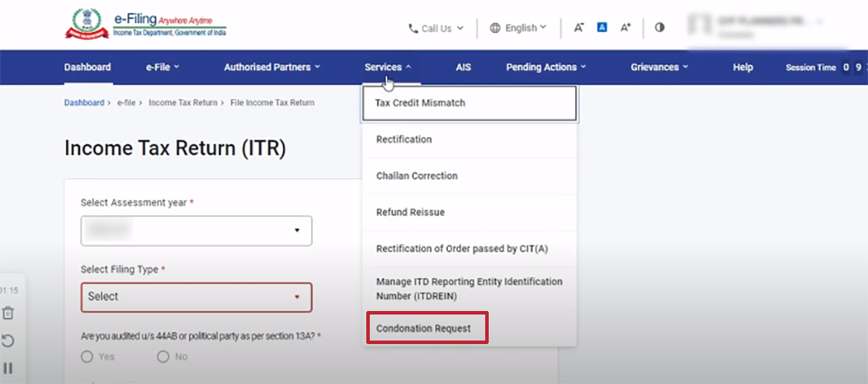This screenshot has height=384, width=868.
Task: Go to Dashboard via breadcrumb link
Action: pyautogui.click(x=83, y=103)
